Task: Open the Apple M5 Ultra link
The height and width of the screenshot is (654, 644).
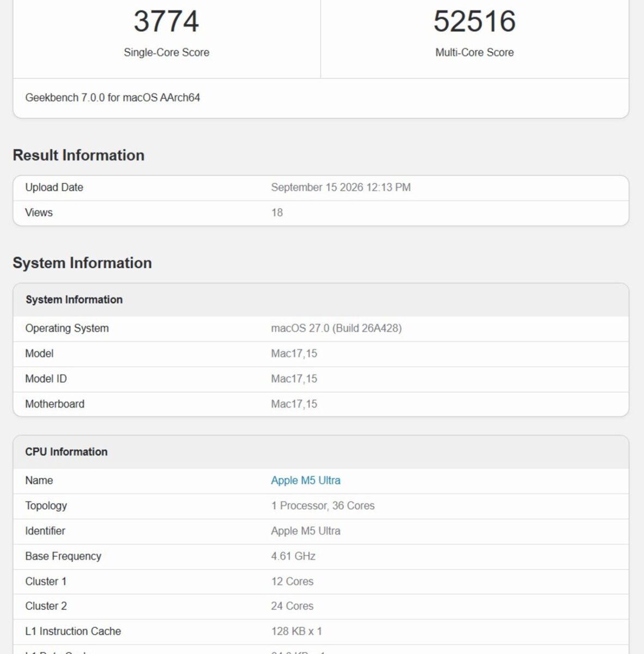Action: point(306,481)
